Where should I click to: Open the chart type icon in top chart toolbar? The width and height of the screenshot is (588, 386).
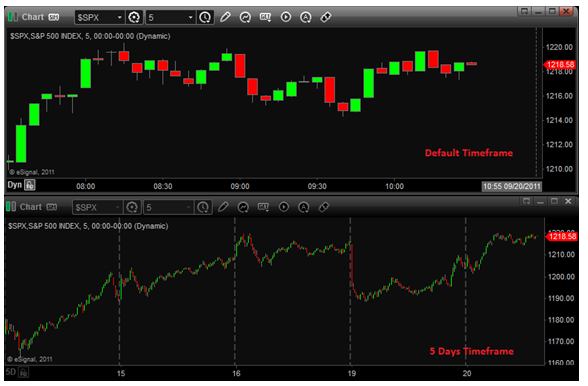(266, 17)
